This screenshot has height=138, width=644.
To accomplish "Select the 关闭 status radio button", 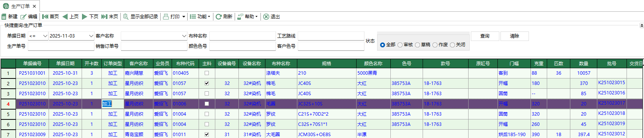I will [452, 45].
